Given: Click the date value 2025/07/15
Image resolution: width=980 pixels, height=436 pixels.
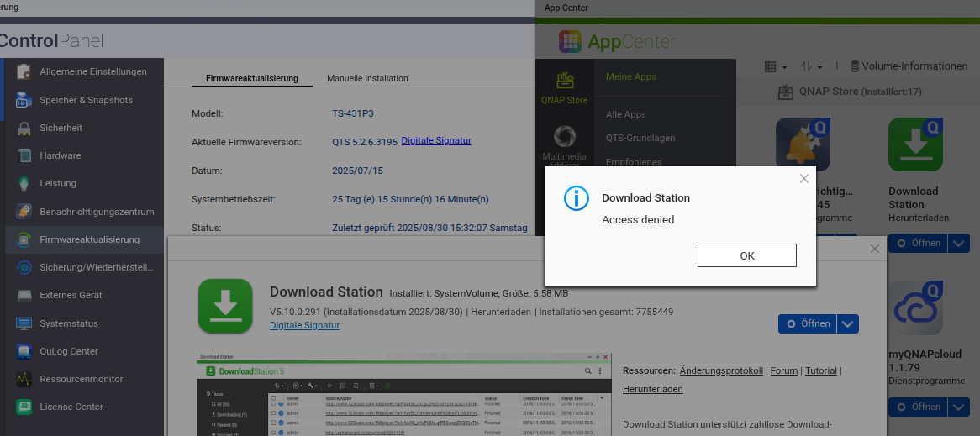Looking at the screenshot, I should point(357,170).
